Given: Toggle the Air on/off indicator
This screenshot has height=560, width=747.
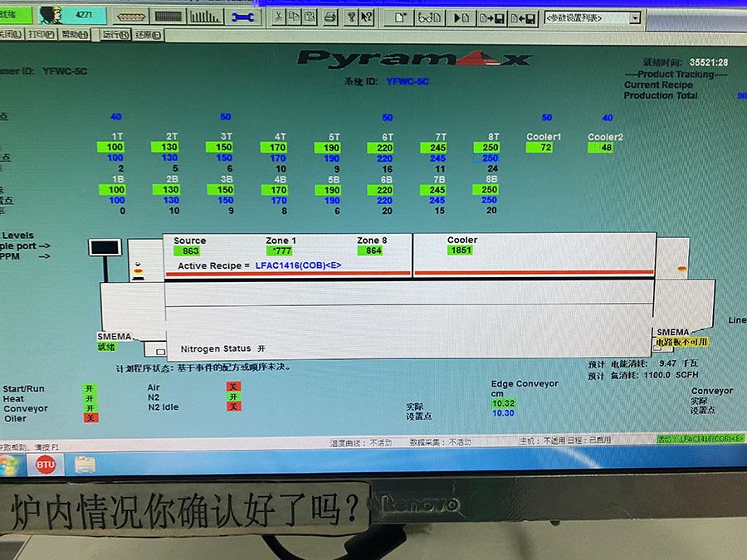Looking at the screenshot, I should [x=233, y=387].
